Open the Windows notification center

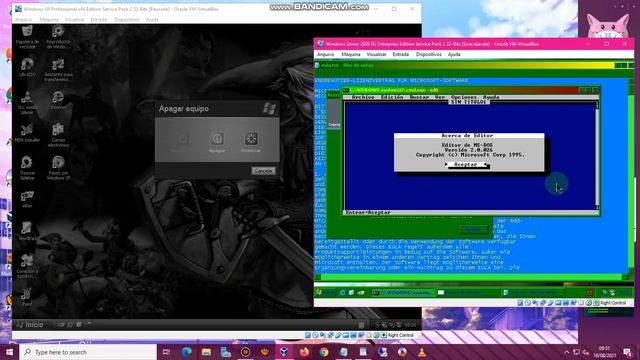(627, 352)
